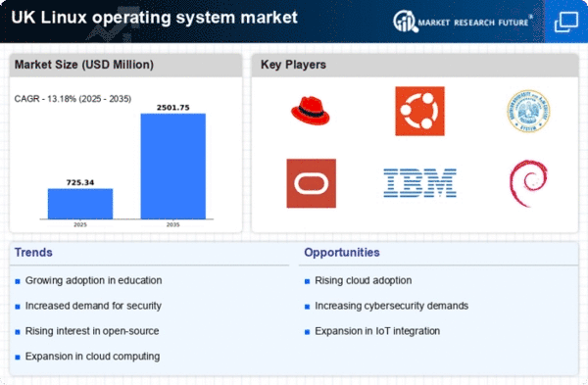Open the Market Research Future logo
Image resolution: width=588 pixels, height=385 pixels.
[x=463, y=22]
